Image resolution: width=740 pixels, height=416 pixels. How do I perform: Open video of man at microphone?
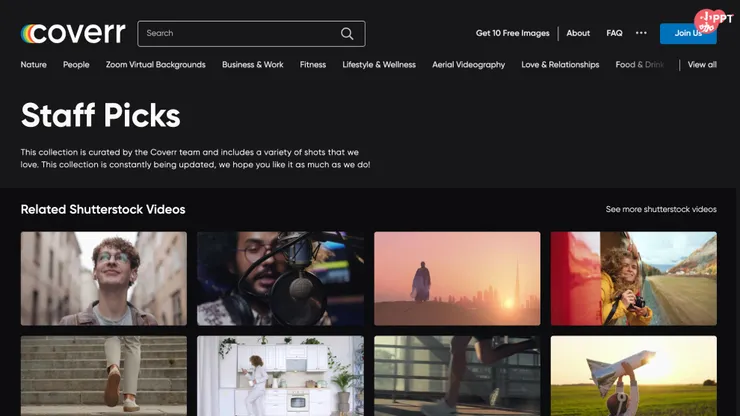point(280,278)
